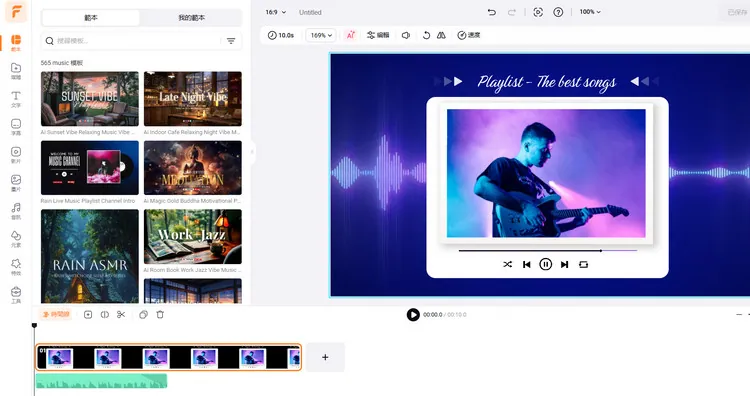This screenshot has height=396, width=750.
Task: Click the orange timeline mode button
Action: pos(56,315)
